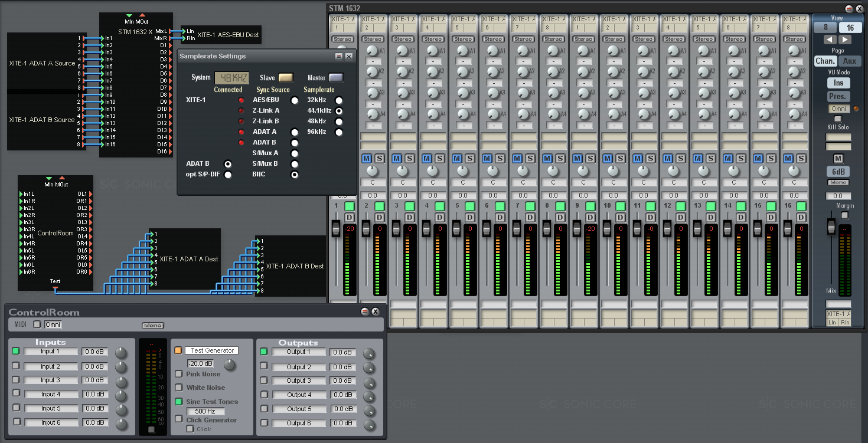Mute channel 5 with its M button
Image resolution: width=868 pixels, height=443 pixels.
point(457,158)
